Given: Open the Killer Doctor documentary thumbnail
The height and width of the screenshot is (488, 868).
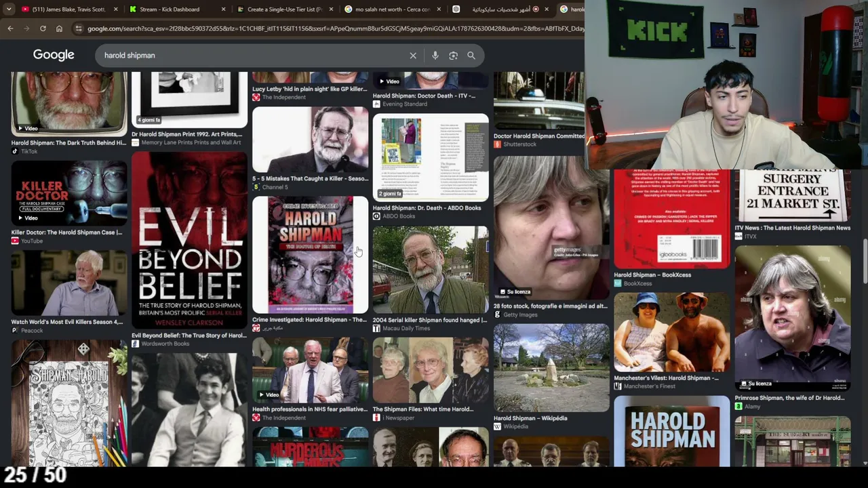Looking at the screenshot, I should 68,193.
